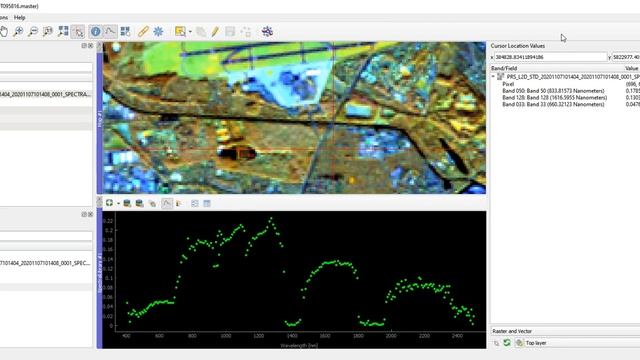Choose the yellow select features tool

(180, 31)
